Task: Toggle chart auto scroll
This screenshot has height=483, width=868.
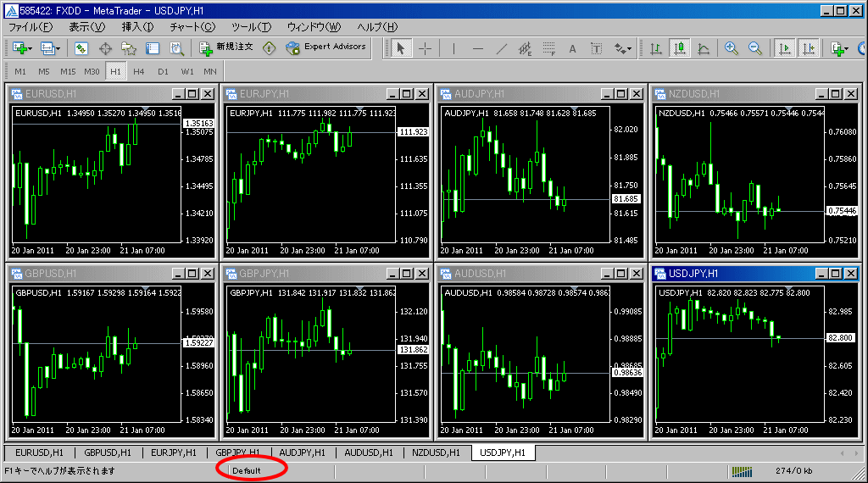Action: pos(784,48)
